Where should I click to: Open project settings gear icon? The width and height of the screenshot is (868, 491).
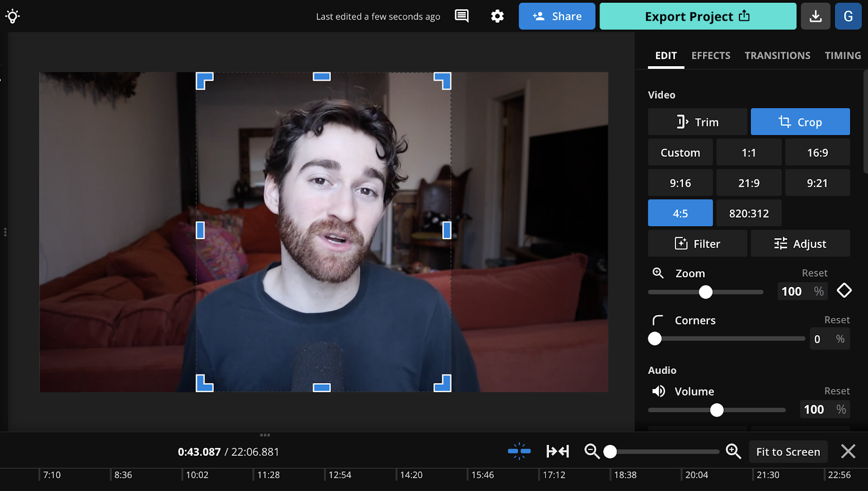point(497,16)
